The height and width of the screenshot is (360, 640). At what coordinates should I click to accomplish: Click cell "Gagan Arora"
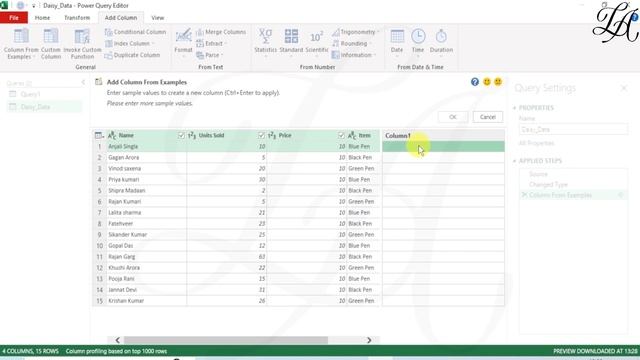[x=147, y=158]
